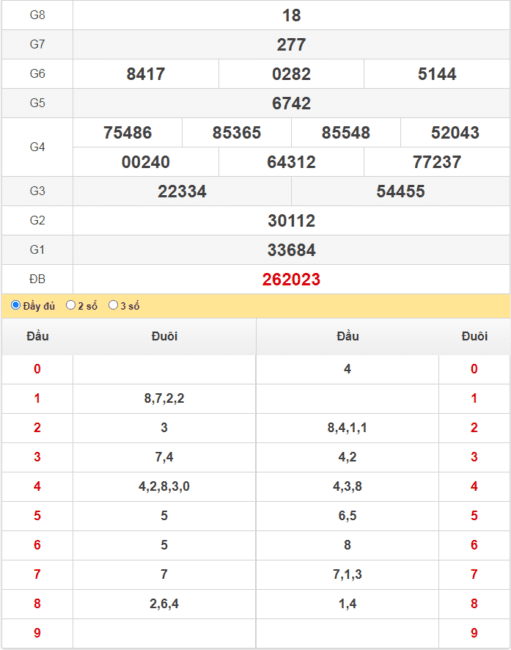Click G3 number 22334
Image resolution: width=511 pixels, height=650 pixels.
(182, 191)
